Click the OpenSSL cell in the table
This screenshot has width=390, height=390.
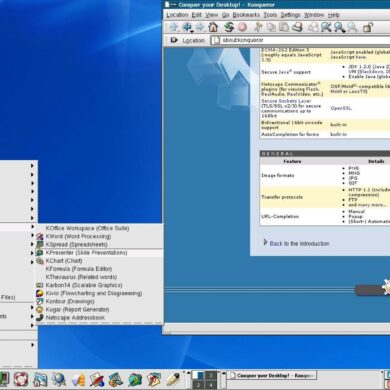click(x=341, y=108)
